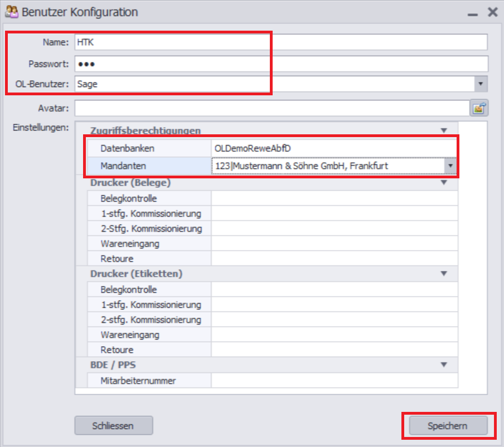Screen dimensions: 504x447
Task: Click the Benutzer Konfiguration users icon
Action: pos(12,12)
